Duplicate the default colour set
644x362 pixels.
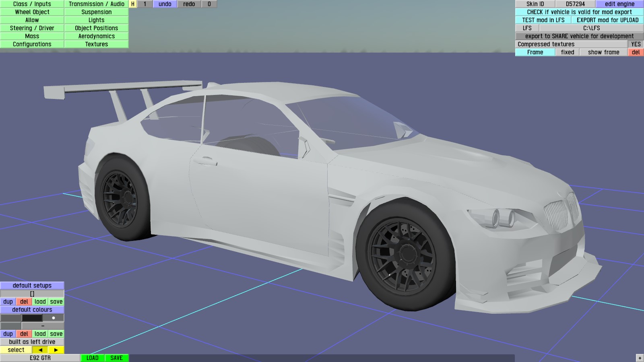pyautogui.click(x=8, y=334)
